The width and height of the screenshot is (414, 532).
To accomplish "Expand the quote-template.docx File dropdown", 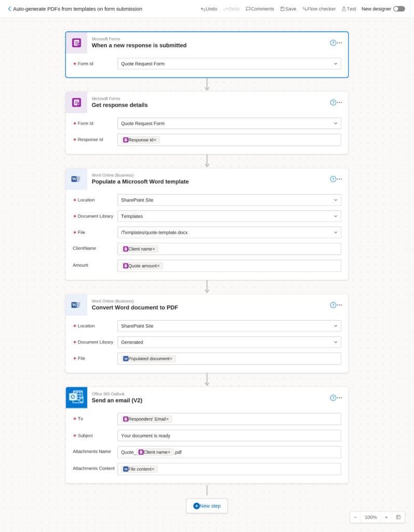I will point(335,233).
